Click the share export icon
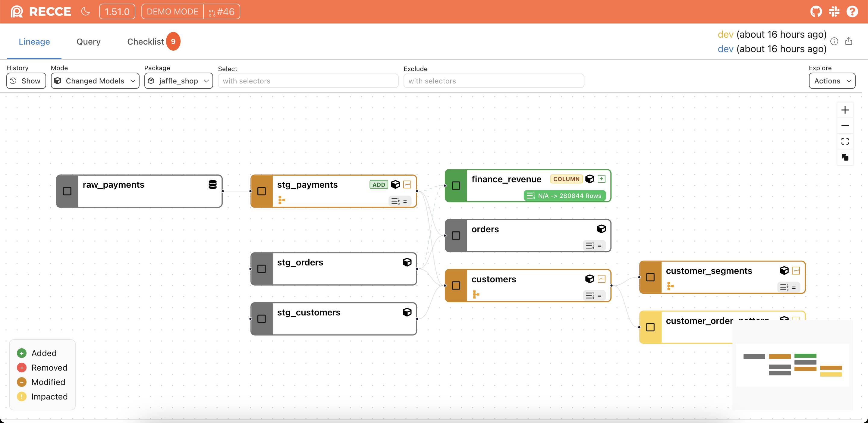This screenshot has height=423, width=868. [x=848, y=41]
